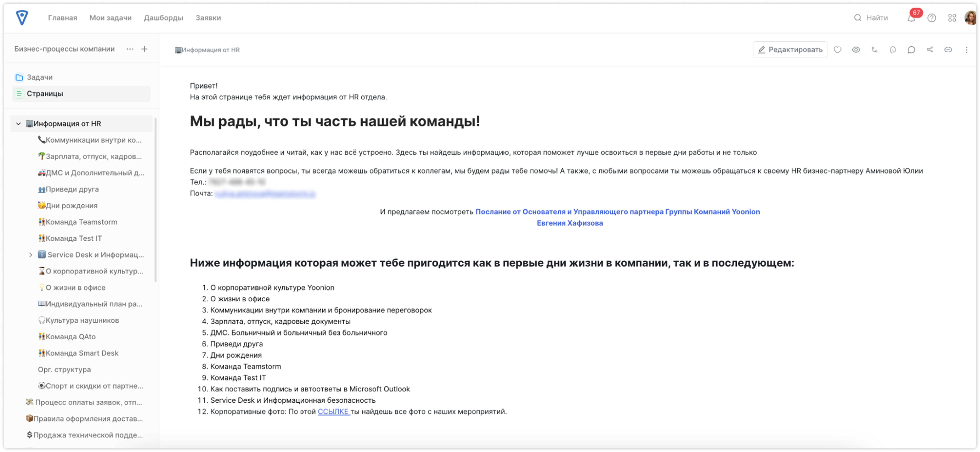
Task: Select the Страницы section
Action: pos(81,94)
